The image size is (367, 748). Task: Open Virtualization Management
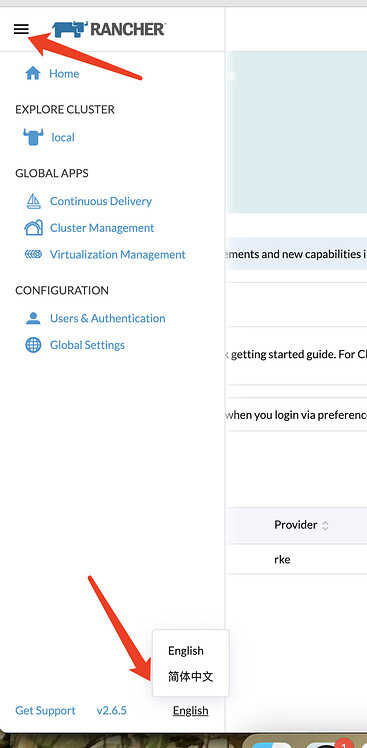click(x=117, y=255)
